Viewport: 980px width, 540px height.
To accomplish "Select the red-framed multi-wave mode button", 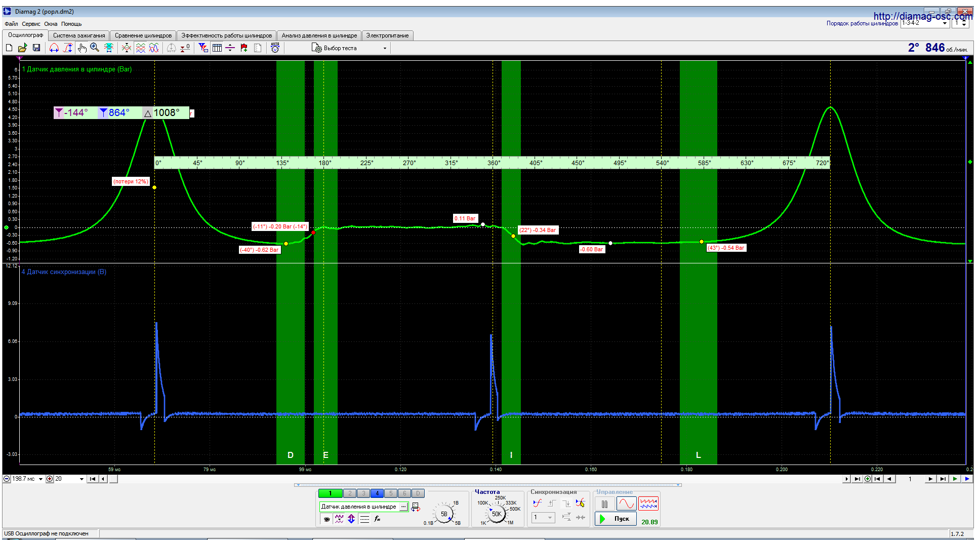I will [648, 504].
